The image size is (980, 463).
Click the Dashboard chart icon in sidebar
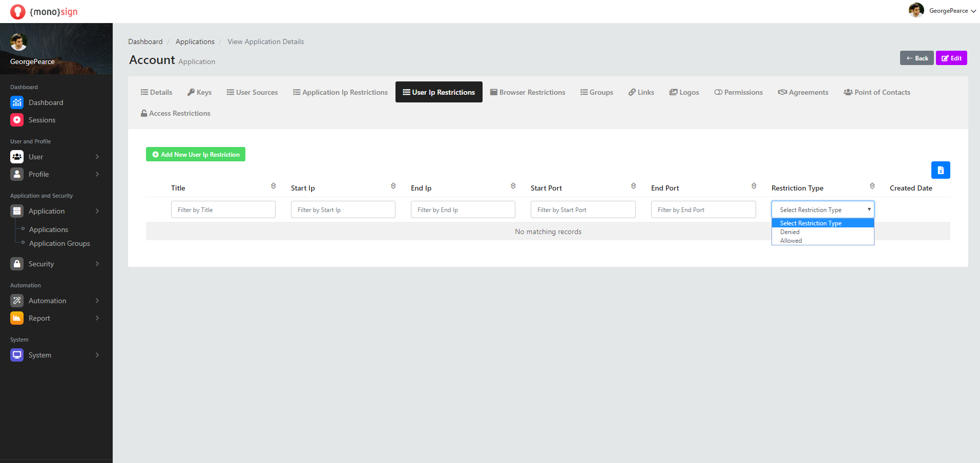[x=17, y=102]
